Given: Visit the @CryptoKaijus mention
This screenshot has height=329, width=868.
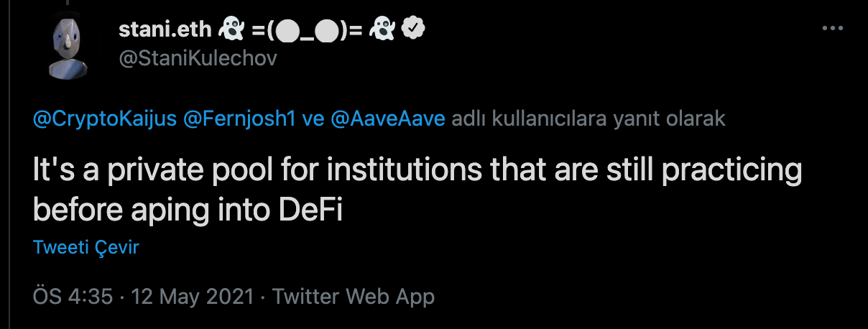Looking at the screenshot, I should (x=105, y=119).
